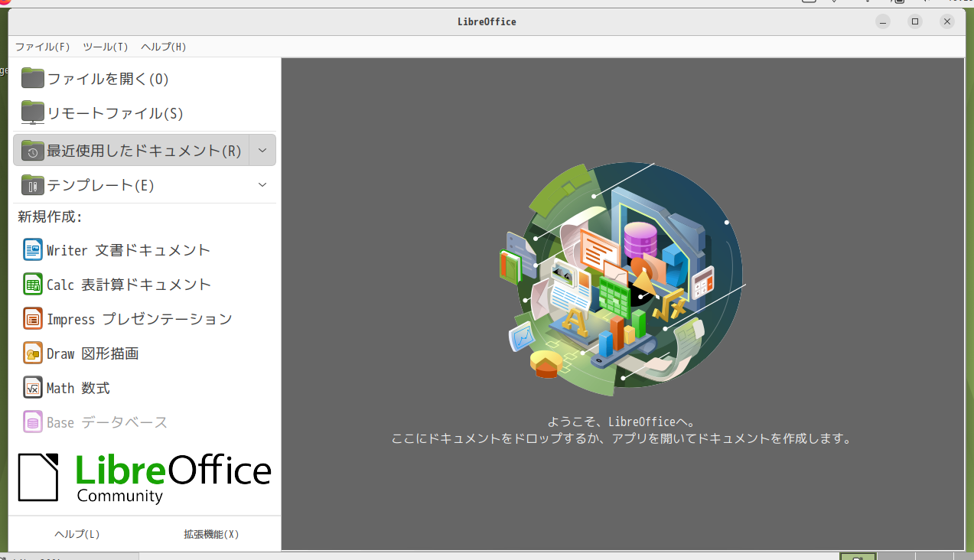Viewport: 974px width, 560px height.
Task: Close the LibreOffice window
Action: coord(947,21)
